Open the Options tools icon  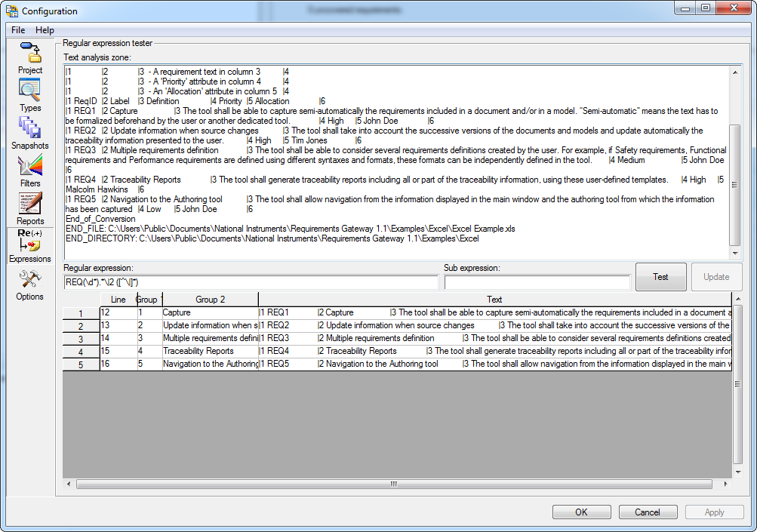30,280
